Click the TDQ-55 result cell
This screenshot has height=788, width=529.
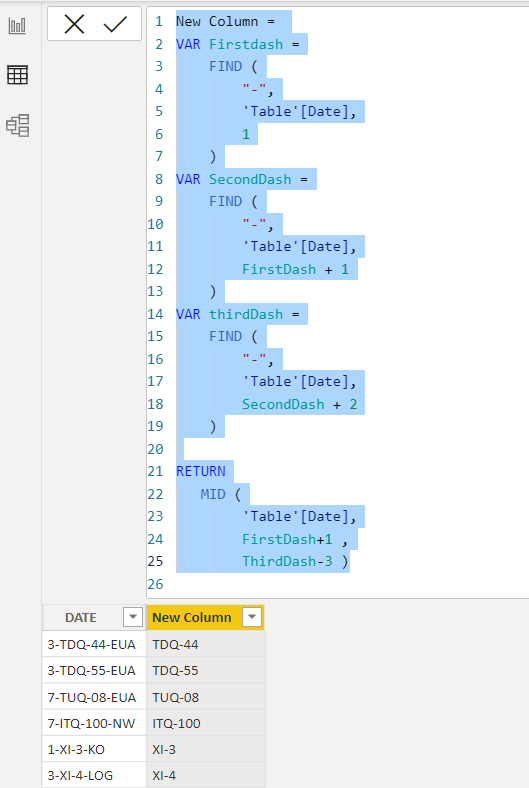205,670
